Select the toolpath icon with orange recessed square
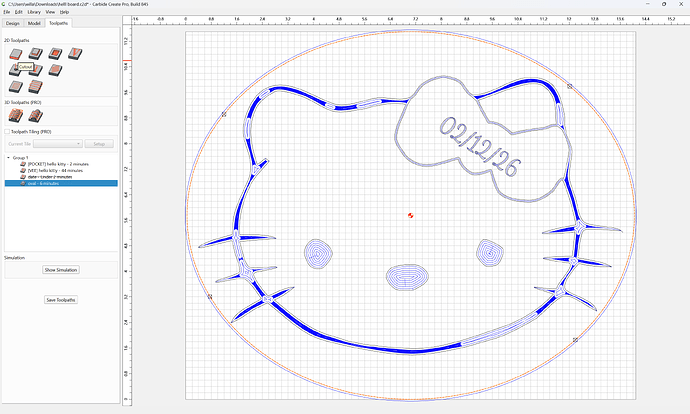Screen dimensions: 690x414 coord(55,54)
